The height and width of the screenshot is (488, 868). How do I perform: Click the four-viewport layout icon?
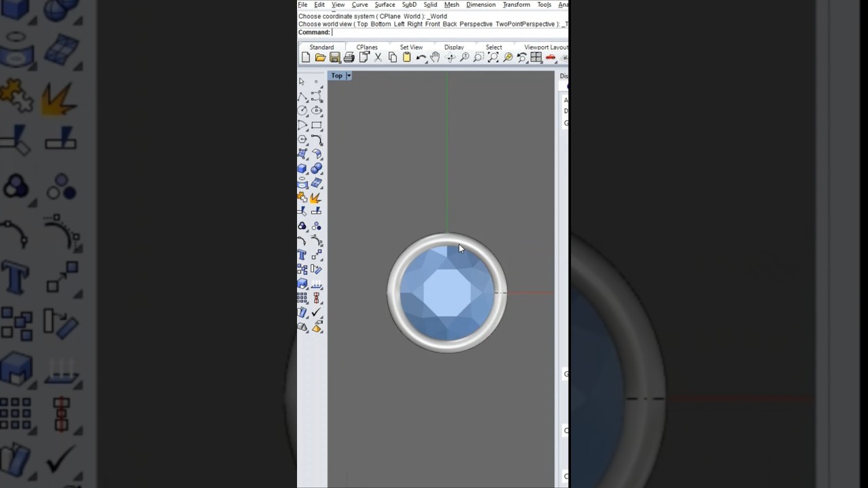[536, 58]
